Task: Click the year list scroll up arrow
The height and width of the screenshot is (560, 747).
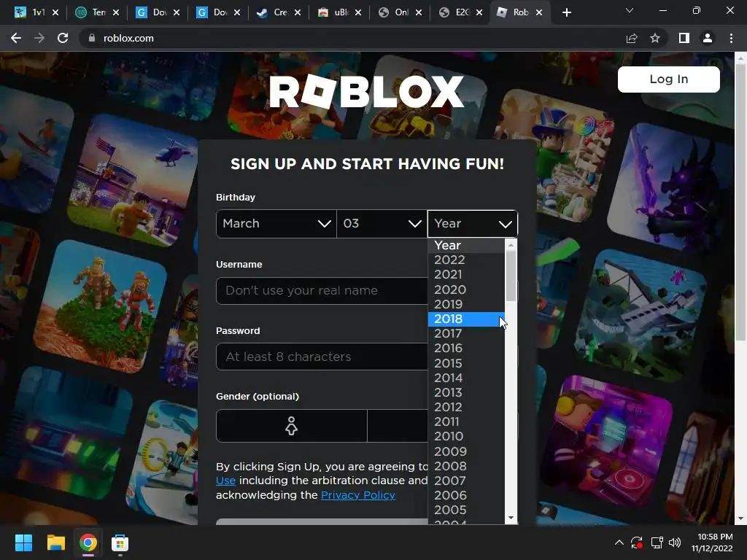Action: pyautogui.click(x=511, y=245)
